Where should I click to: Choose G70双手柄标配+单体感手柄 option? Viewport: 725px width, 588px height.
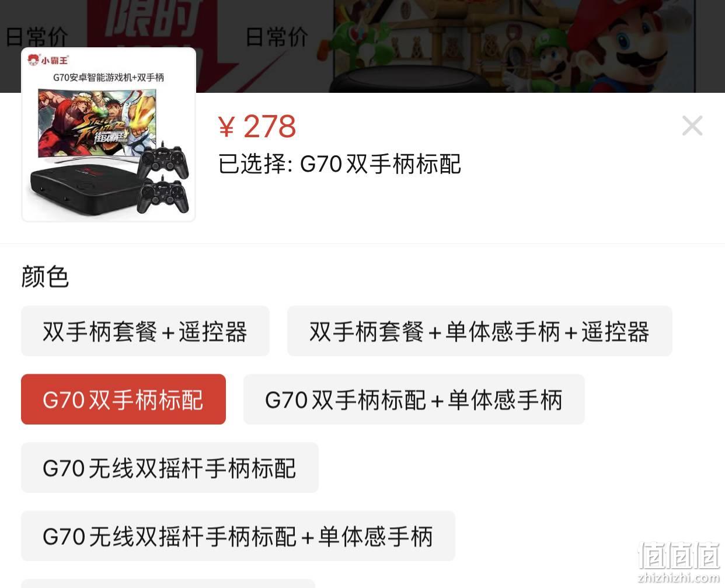[414, 399]
